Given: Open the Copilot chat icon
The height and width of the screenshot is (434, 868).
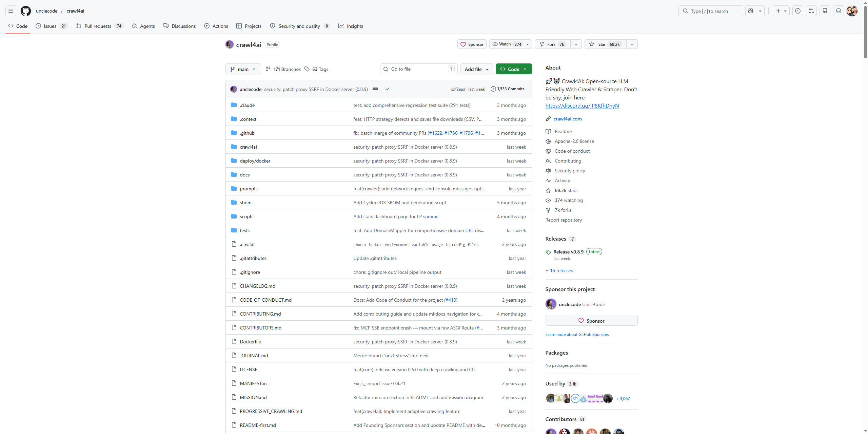Looking at the screenshot, I should coord(751,11).
